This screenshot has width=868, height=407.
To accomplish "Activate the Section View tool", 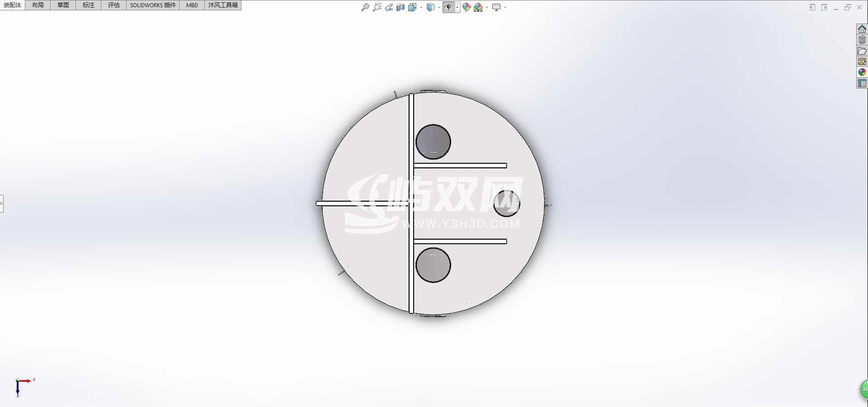I will 401,7.
